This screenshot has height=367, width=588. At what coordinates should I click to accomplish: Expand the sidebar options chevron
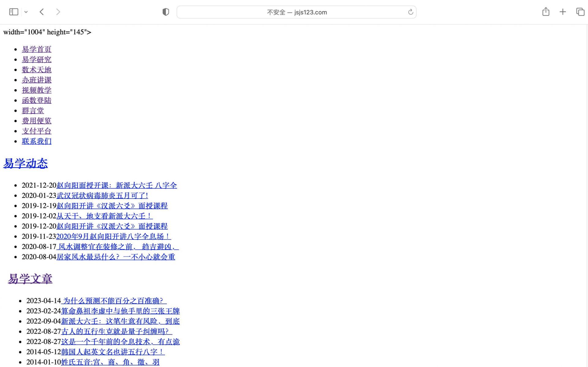pos(26,12)
